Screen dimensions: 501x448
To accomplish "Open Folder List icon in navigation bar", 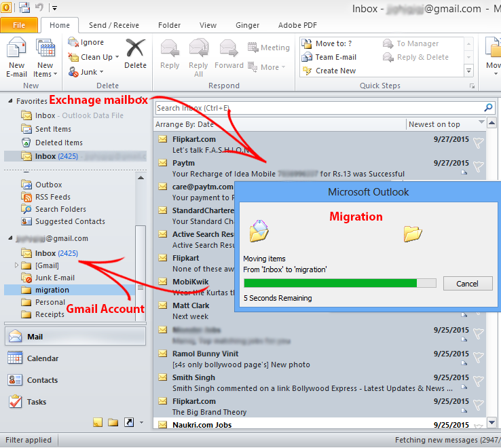I will 113,422.
